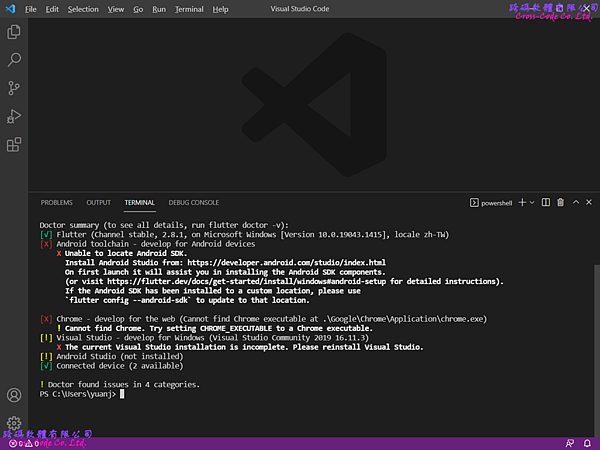This screenshot has width=600, height=450.
Task: Maximize the panel with the chevron up
Action: tap(576, 202)
